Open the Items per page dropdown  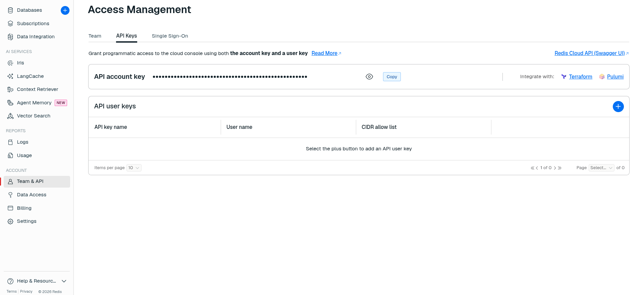[134, 168]
